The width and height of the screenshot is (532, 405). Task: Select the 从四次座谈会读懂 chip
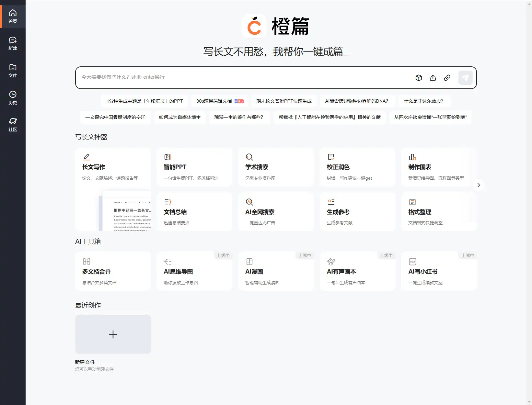point(430,117)
